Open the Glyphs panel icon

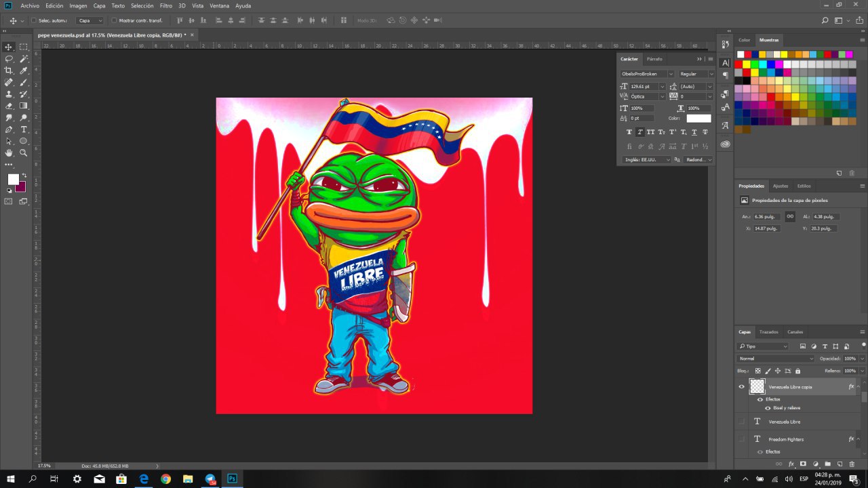pyautogui.click(x=725, y=125)
